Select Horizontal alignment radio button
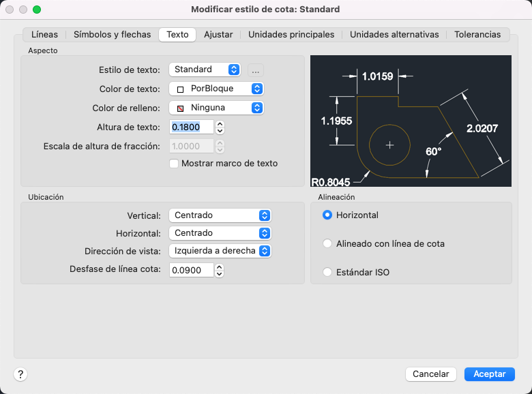 click(x=328, y=215)
